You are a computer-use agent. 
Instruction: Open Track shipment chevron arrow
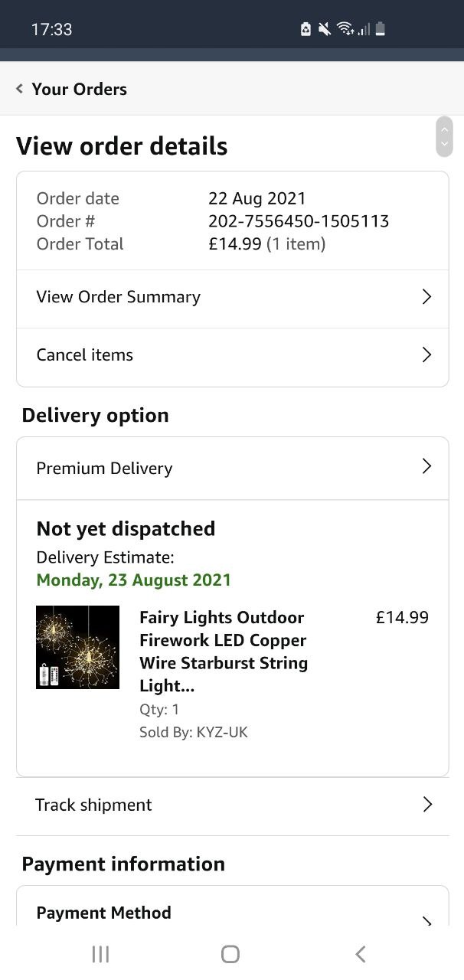427,804
